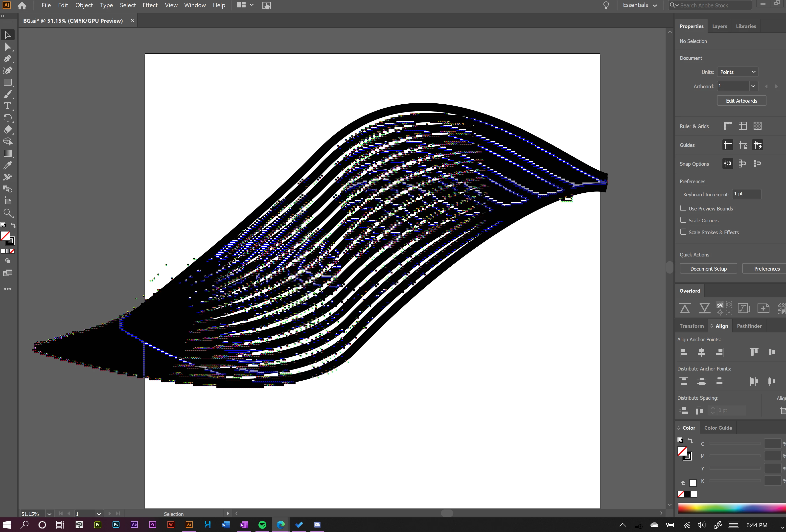Open Spotify from the taskbar
786x532 pixels.
click(x=262, y=525)
